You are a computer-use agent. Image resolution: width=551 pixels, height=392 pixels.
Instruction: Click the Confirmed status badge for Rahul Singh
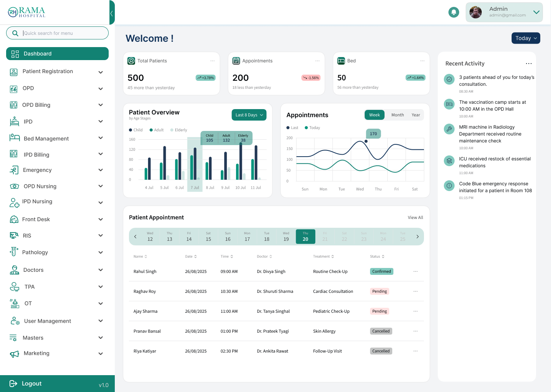pos(382,271)
